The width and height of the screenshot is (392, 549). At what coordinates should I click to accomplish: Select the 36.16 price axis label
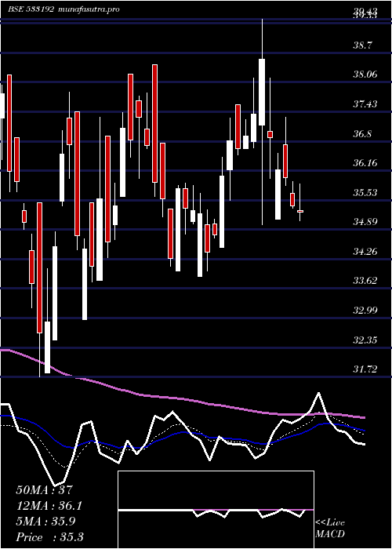click(365, 163)
